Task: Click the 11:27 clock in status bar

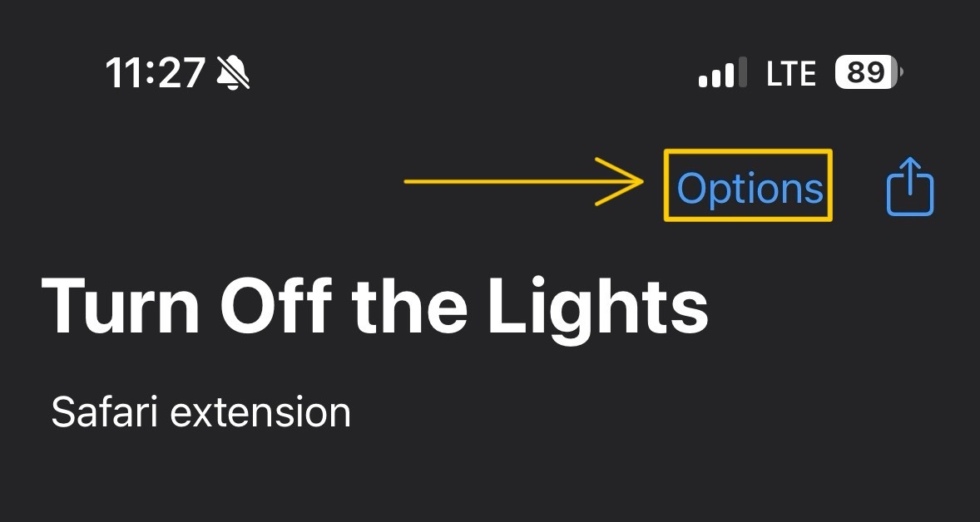Action: click(155, 73)
